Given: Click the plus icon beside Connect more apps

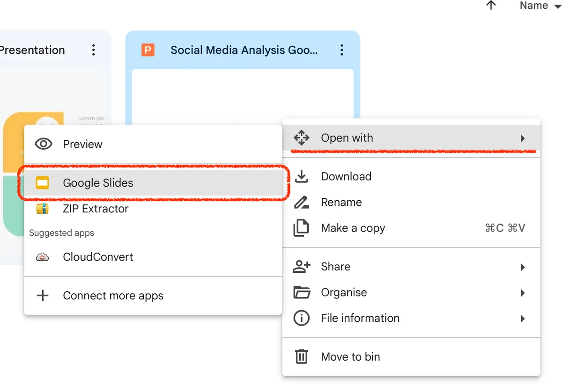Looking at the screenshot, I should pyautogui.click(x=43, y=296).
